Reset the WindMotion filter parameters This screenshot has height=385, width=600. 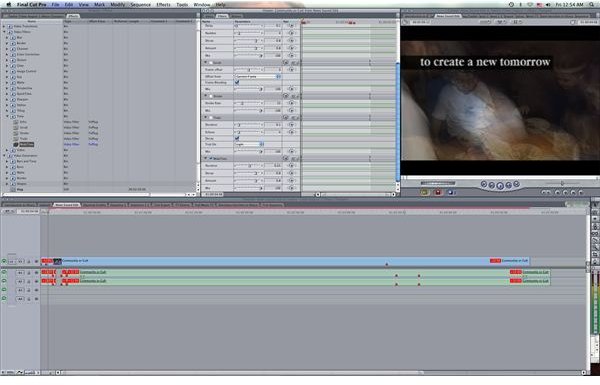pyautogui.click(x=285, y=158)
